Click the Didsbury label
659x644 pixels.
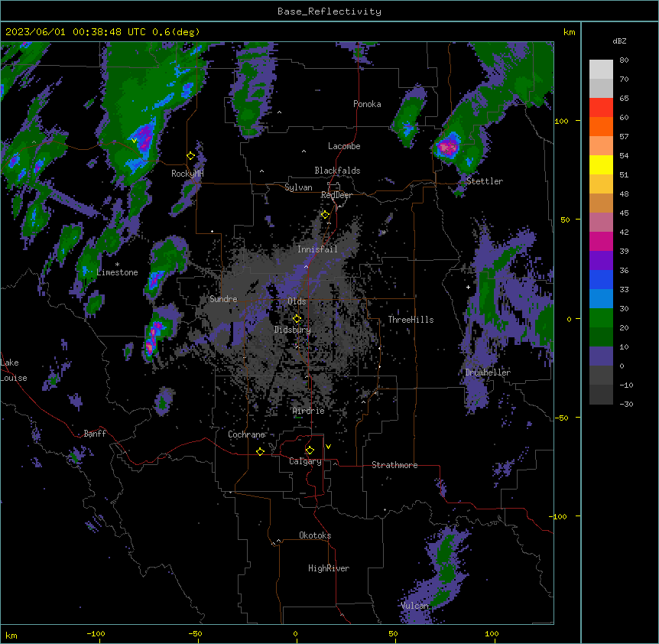point(293,330)
